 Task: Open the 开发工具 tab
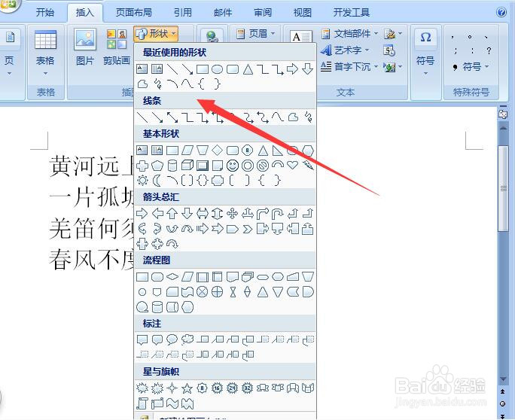[352, 13]
